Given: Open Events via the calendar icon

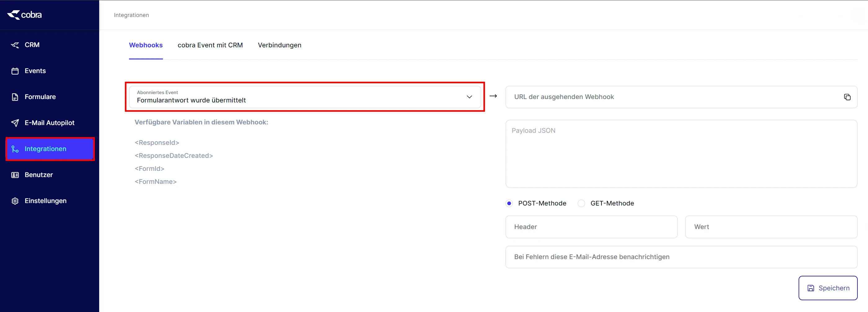Looking at the screenshot, I should pos(15,71).
